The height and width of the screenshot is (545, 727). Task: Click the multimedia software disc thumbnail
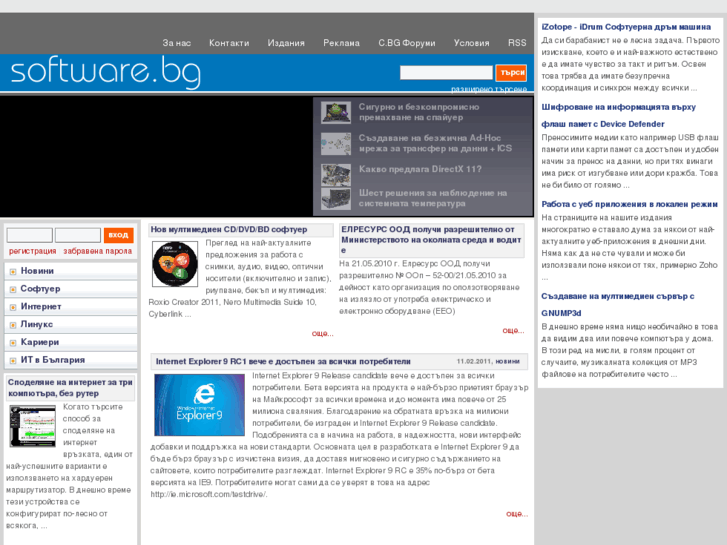[x=175, y=264]
